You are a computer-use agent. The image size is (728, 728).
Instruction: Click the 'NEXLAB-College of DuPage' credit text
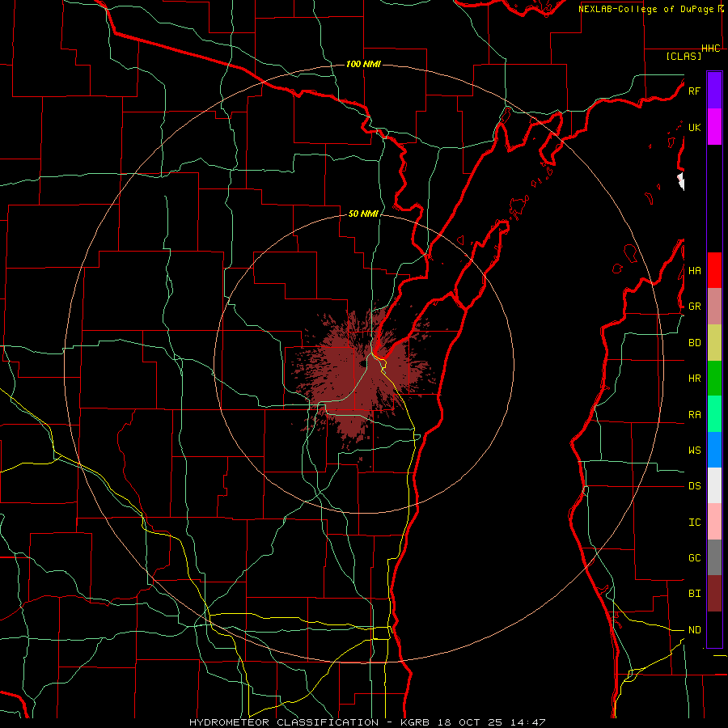point(645,9)
